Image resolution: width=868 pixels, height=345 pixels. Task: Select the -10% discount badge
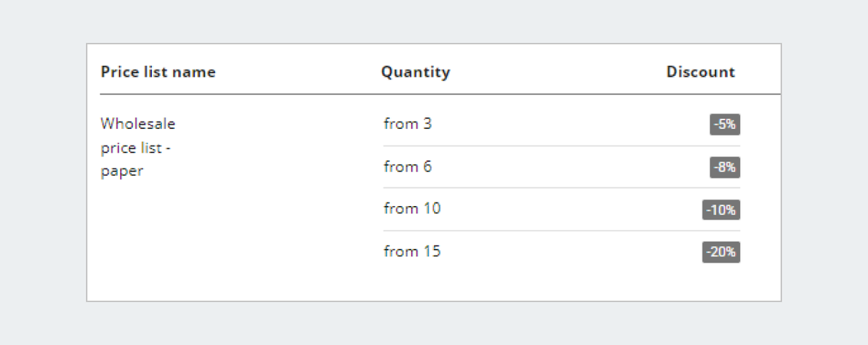point(721,210)
